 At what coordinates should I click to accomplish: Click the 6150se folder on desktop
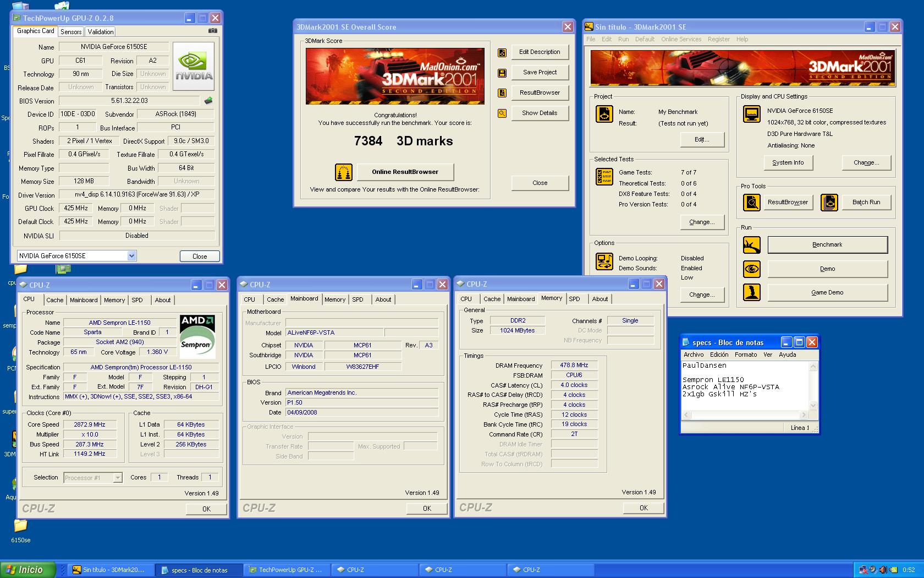[x=20, y=531]
